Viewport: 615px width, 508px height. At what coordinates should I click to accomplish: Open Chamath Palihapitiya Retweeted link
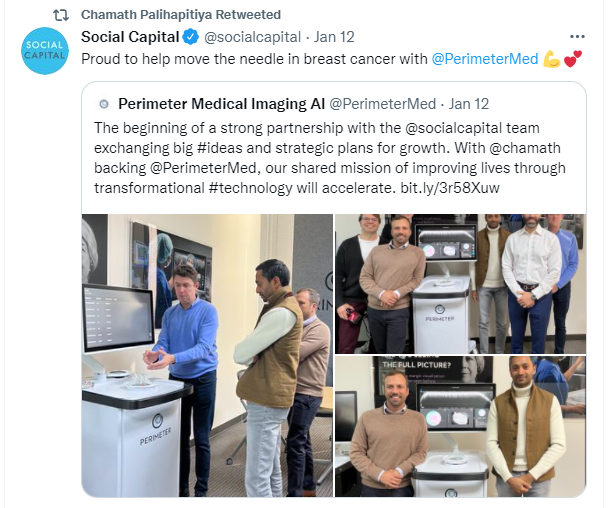(x=181, y=15)
